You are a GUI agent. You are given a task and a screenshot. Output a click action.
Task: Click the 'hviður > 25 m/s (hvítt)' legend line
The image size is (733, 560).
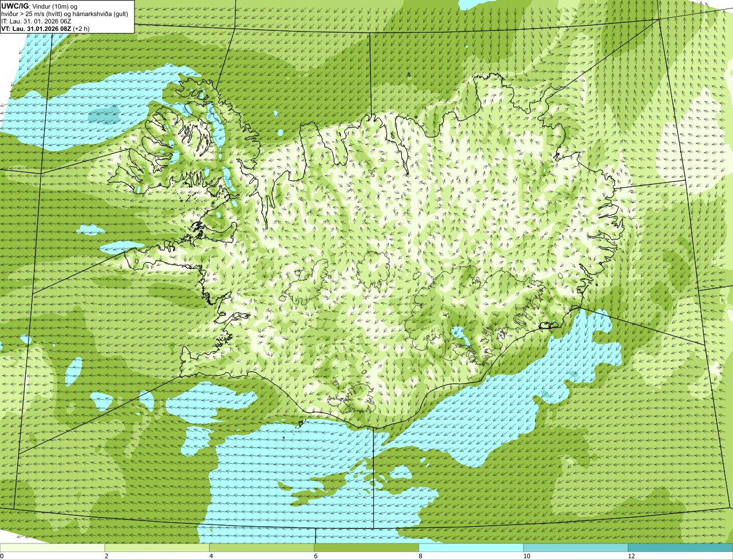point(65,14)
